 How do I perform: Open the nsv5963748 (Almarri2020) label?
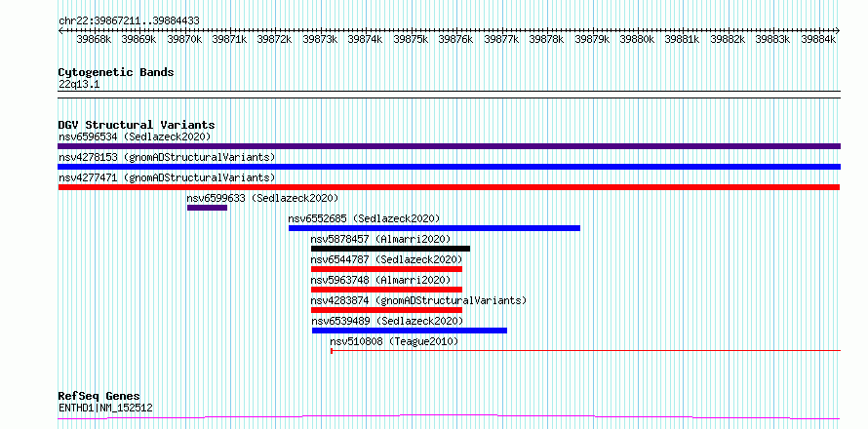[381, 280]
